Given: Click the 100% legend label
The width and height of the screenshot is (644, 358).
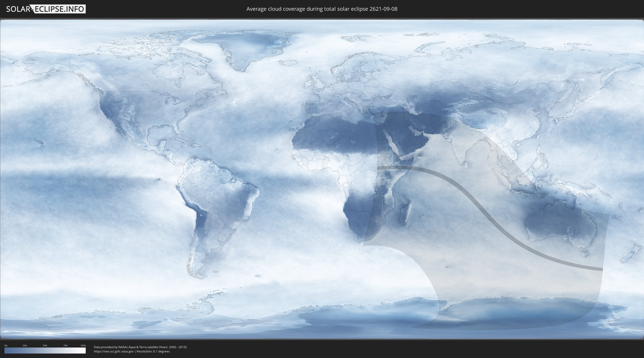Looking at the screenshot, I should 83,345.
